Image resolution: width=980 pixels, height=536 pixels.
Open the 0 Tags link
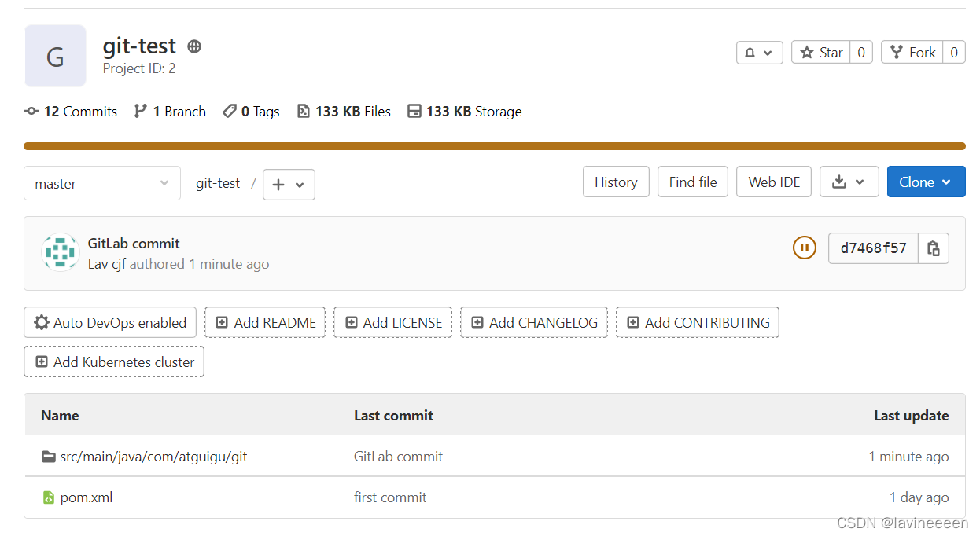[251, 112]
